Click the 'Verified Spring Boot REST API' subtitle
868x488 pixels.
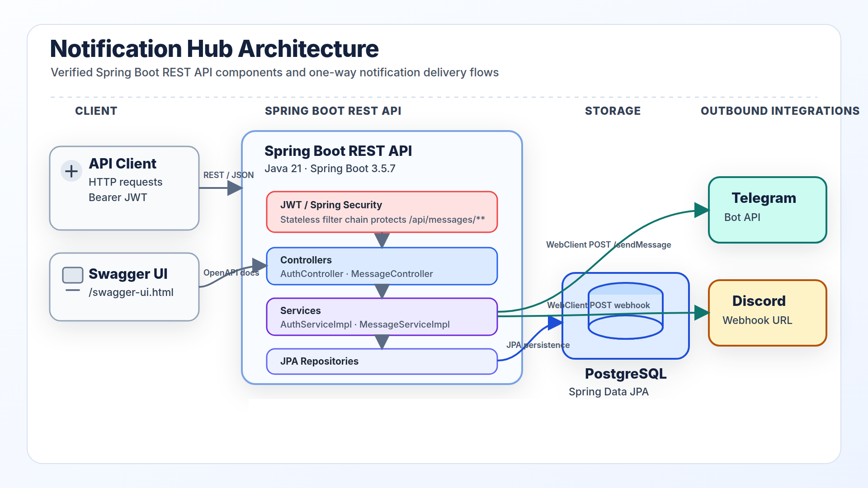tap(274, 72)
